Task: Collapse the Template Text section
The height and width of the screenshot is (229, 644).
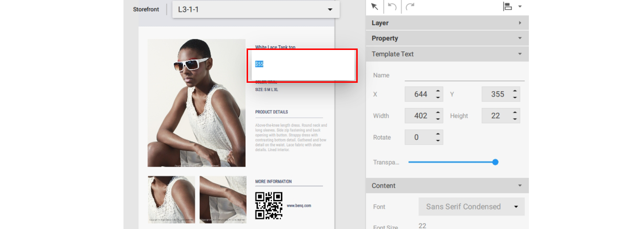Action: (x=520, y=54)
